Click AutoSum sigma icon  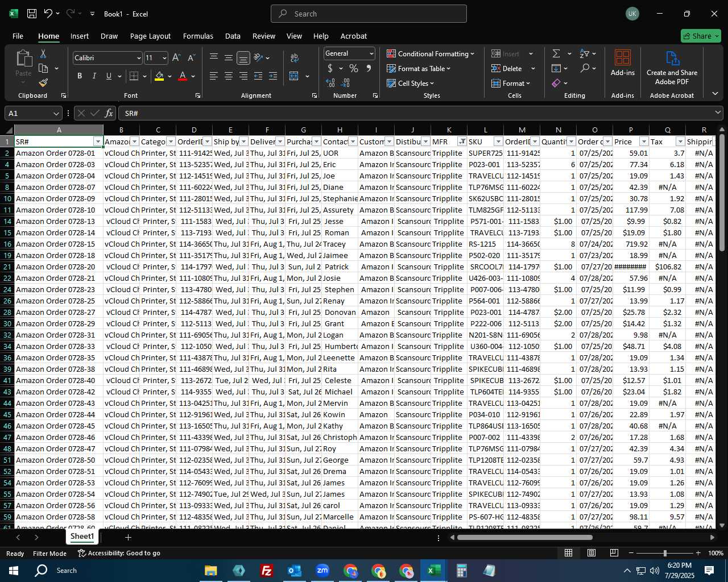(x=556, y=53)
